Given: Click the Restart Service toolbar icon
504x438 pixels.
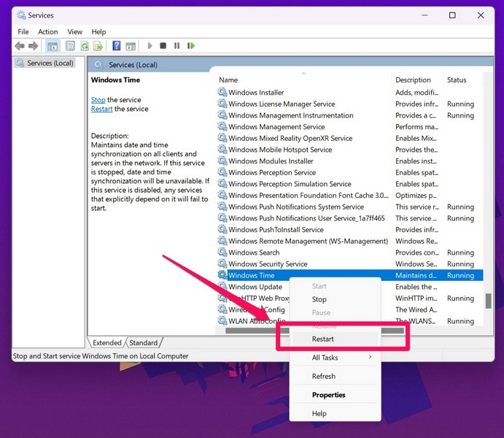Looking at the screenshot, I should coord(191,46).
